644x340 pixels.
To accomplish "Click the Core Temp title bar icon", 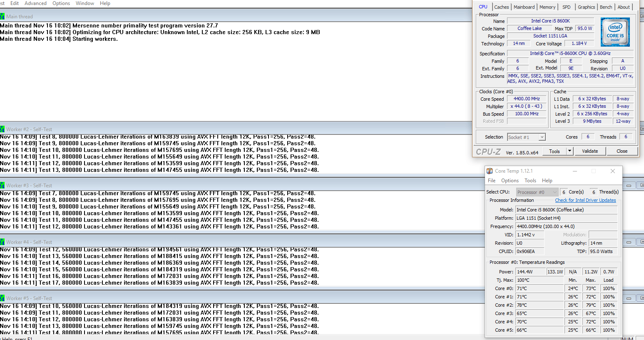I will (490, 171).
